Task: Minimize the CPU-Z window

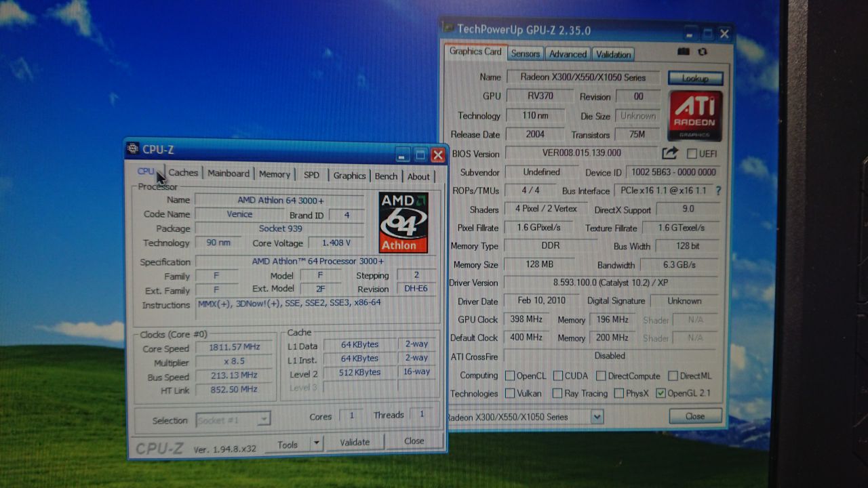Action: [x=403, y=155]
